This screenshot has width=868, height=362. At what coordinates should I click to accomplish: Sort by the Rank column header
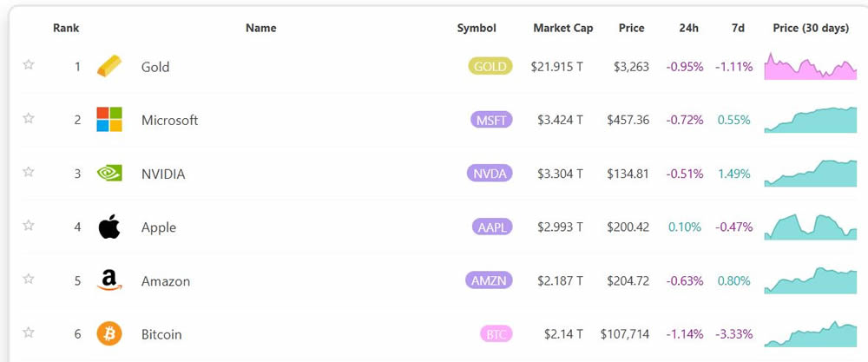click(66, 28)
